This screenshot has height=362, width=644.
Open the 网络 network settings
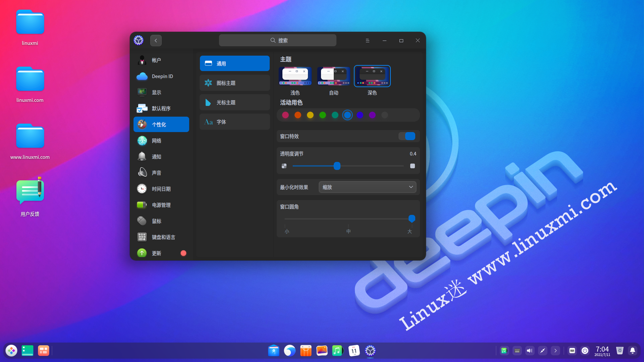coord(161,140)
